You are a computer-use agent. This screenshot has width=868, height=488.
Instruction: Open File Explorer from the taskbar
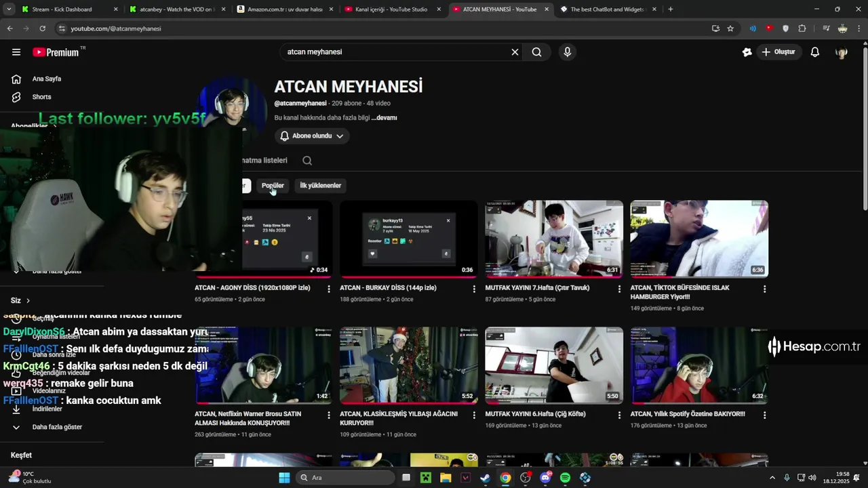click(x=446, y=478)
